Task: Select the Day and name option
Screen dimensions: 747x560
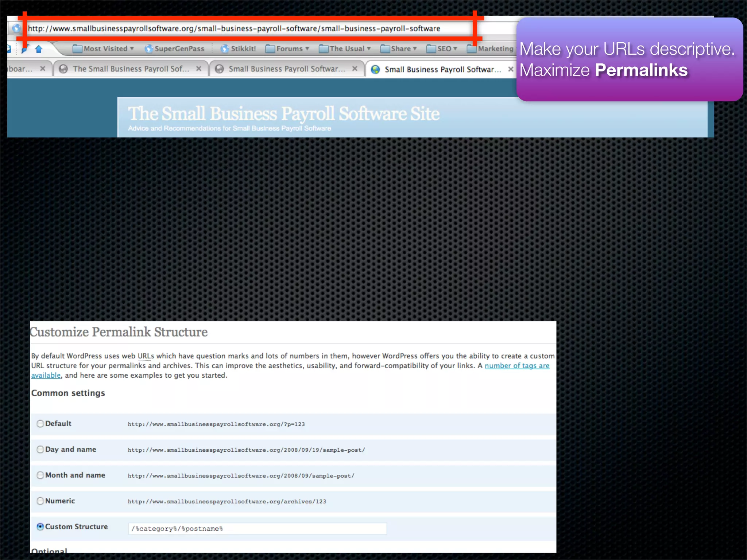Action: pos(40,450)
